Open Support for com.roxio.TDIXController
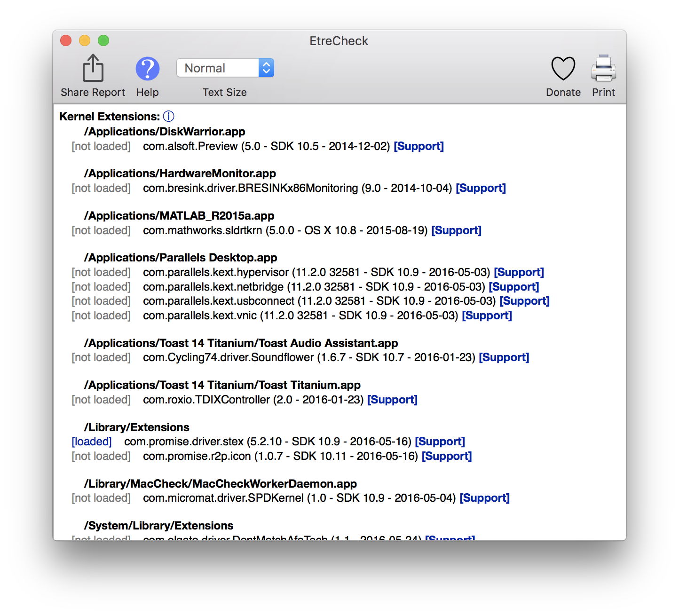Image resolution: width=679 pixels, height=616 pixels. tap(392, 399)
